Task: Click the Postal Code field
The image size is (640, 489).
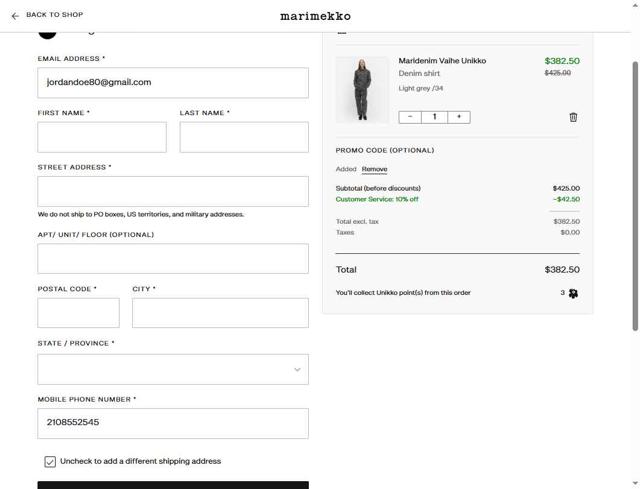Action: (78, 313)
